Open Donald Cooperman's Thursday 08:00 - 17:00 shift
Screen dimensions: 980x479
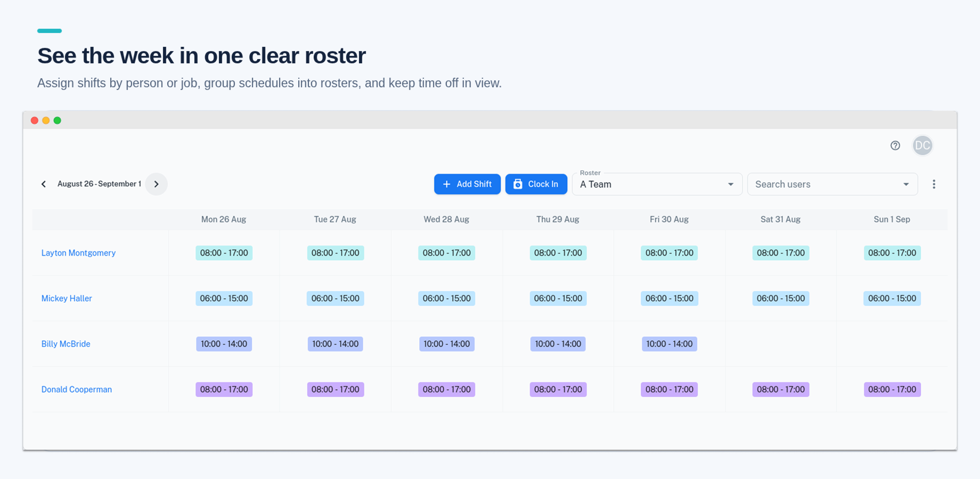(x=558, y=390)
